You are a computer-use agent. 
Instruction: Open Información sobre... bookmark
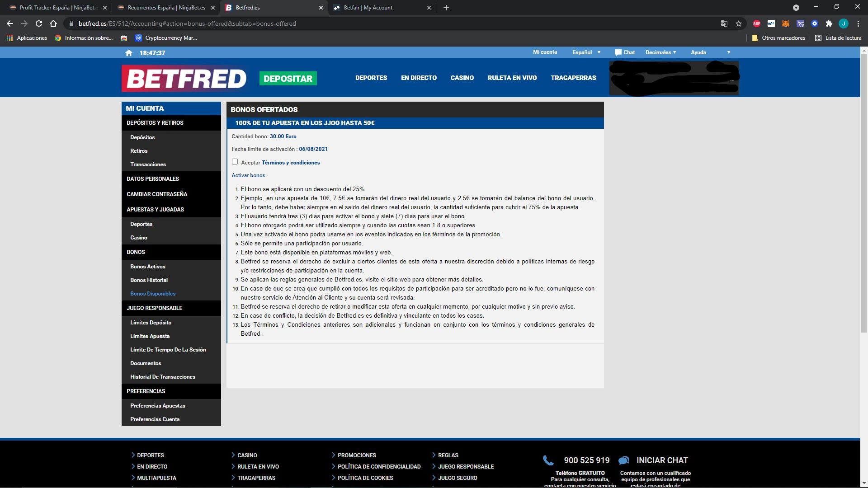[84, 38]
